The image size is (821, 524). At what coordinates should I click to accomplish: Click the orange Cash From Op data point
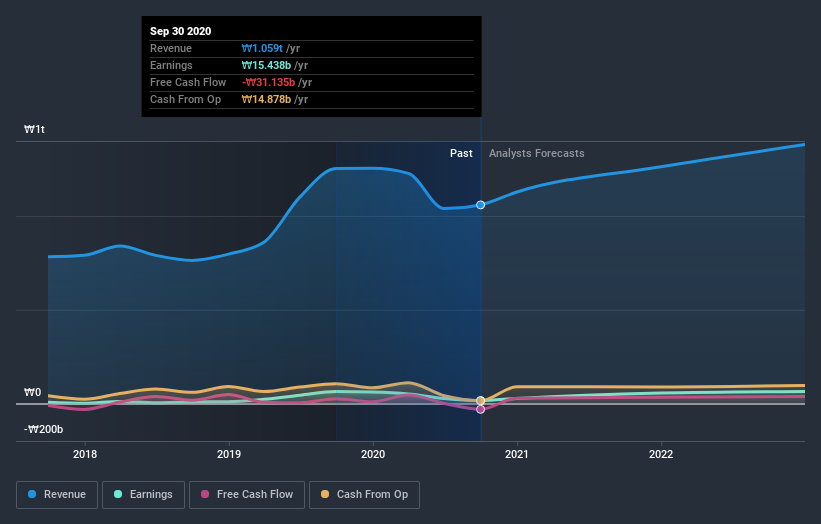[481, 400]
